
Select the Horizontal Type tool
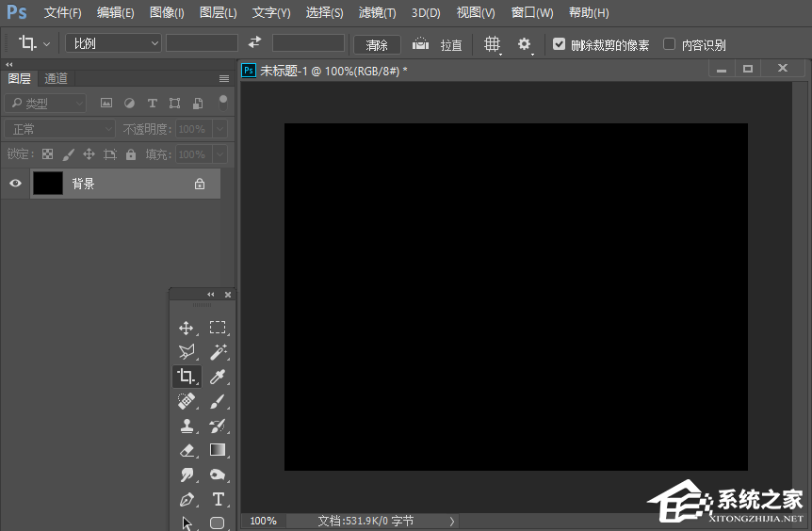coord(218,499)
